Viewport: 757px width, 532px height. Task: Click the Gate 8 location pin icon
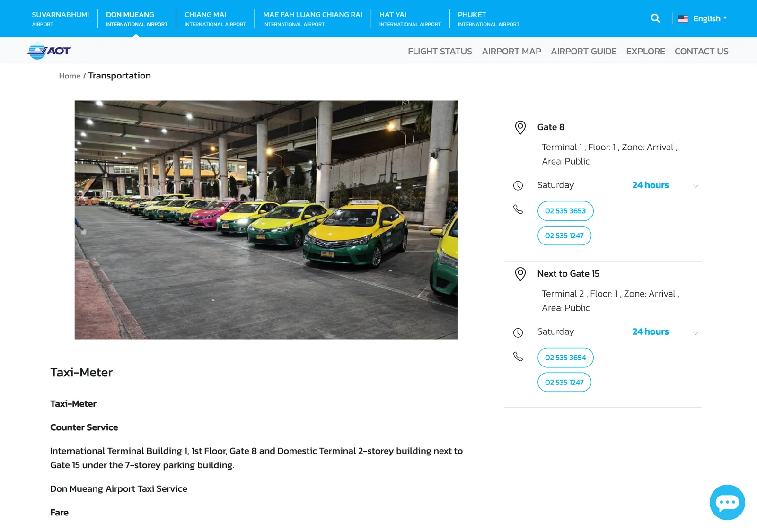[520, 128]
